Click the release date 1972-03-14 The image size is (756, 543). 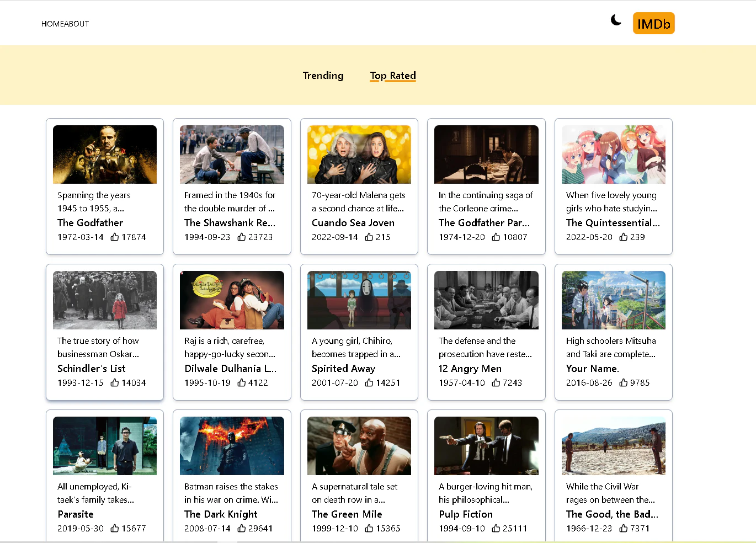pyautogui.click(x=81, y=237)
